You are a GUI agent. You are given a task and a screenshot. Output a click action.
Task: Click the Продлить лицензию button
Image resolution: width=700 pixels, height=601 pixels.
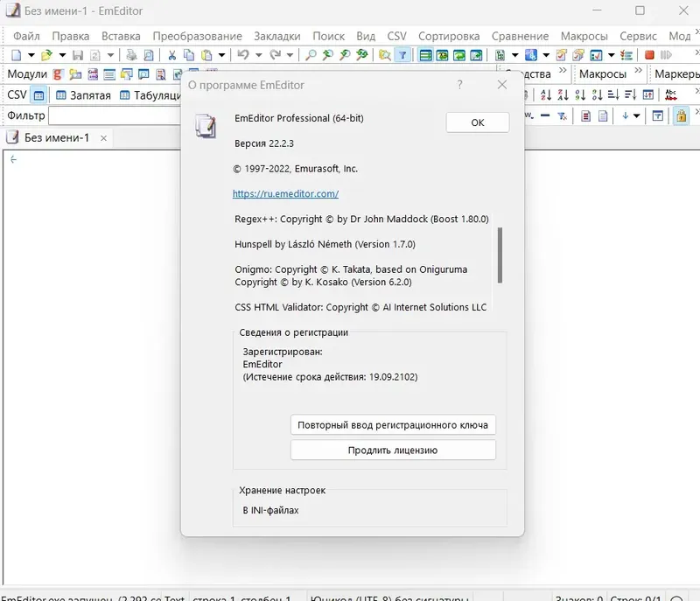(x=392, y=452)
